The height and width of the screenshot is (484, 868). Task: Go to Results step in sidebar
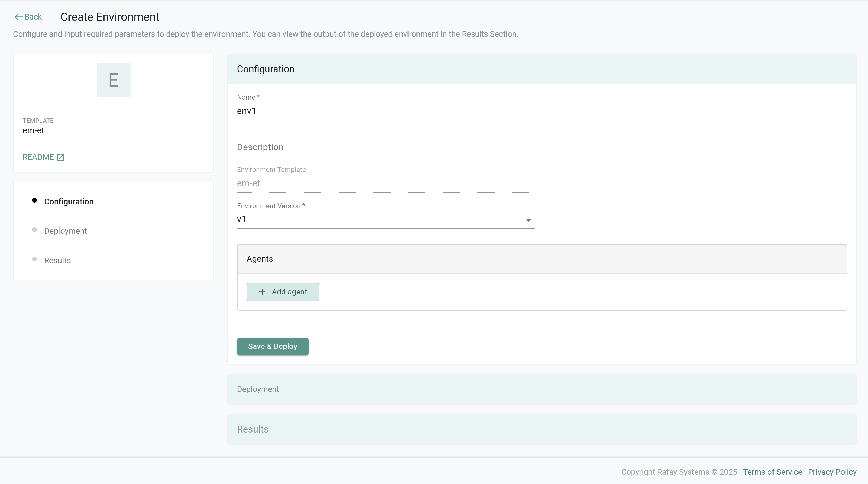point(57,260)
